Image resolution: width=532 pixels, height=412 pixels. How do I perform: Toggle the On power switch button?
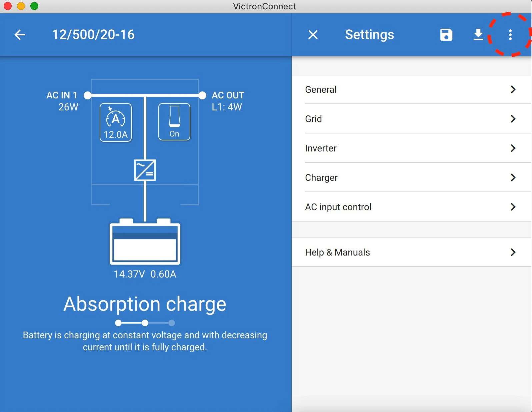click(174, 122)
